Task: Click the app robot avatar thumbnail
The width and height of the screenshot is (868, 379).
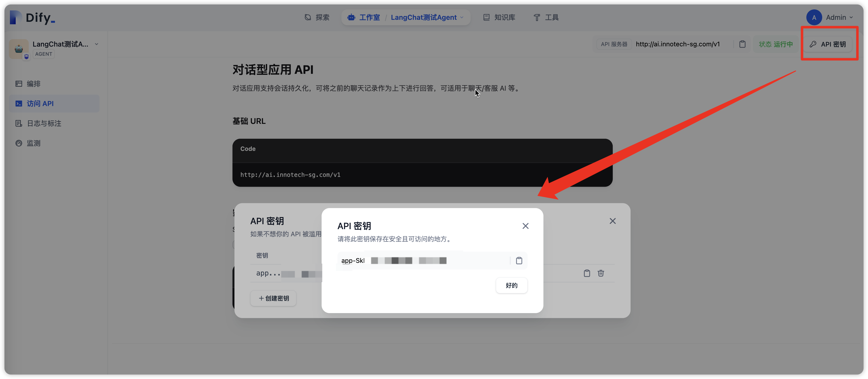Action: (19, 49)
